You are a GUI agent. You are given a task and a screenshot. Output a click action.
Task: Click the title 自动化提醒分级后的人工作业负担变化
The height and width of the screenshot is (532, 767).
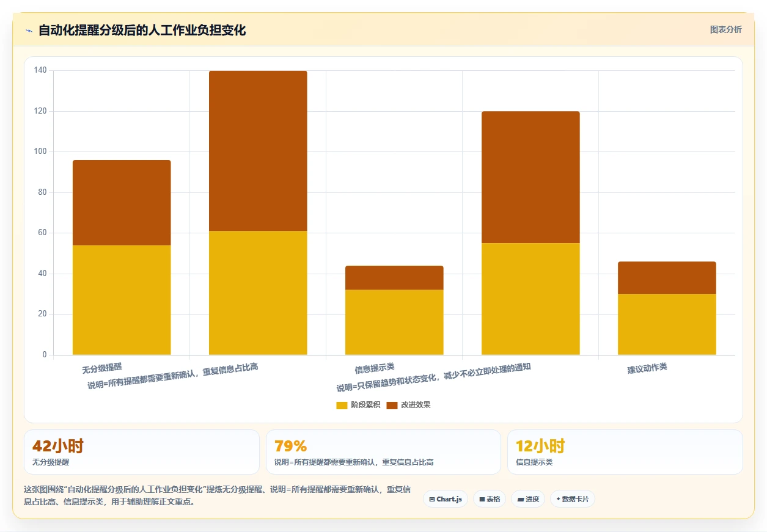pyautogui.click(x=142, y=31)
